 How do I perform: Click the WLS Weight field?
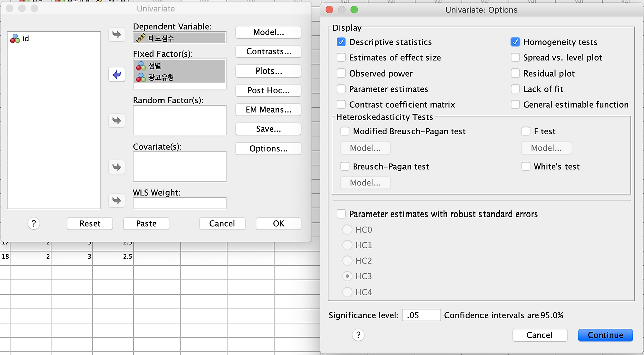(180, 203)
